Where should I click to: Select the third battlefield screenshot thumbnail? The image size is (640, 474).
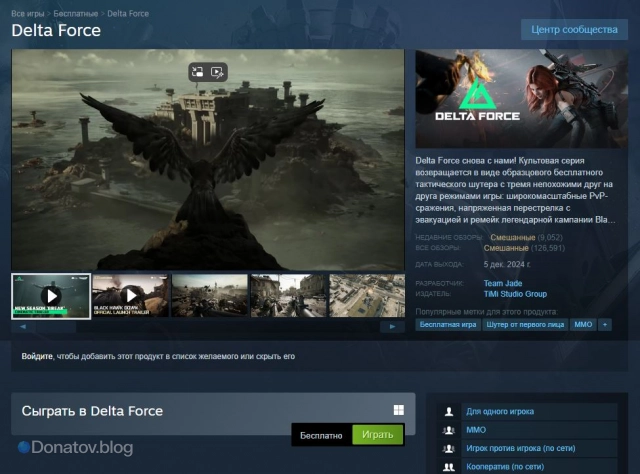pos(209,296)
